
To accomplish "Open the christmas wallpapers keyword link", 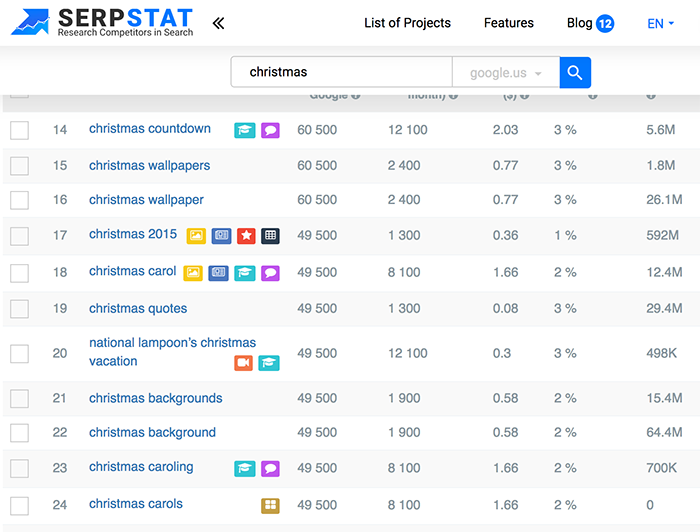I will point(149,166).
